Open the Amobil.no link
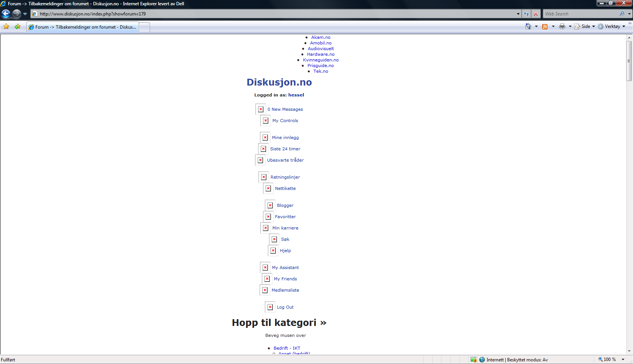Image resolution: width=633 pixels, height=364 pixels. point(321,43)
